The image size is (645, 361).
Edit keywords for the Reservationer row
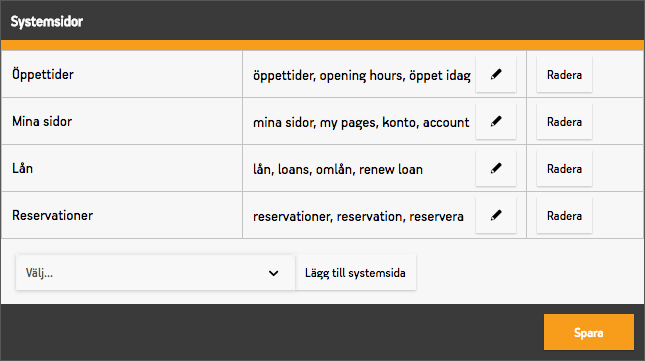496,215
